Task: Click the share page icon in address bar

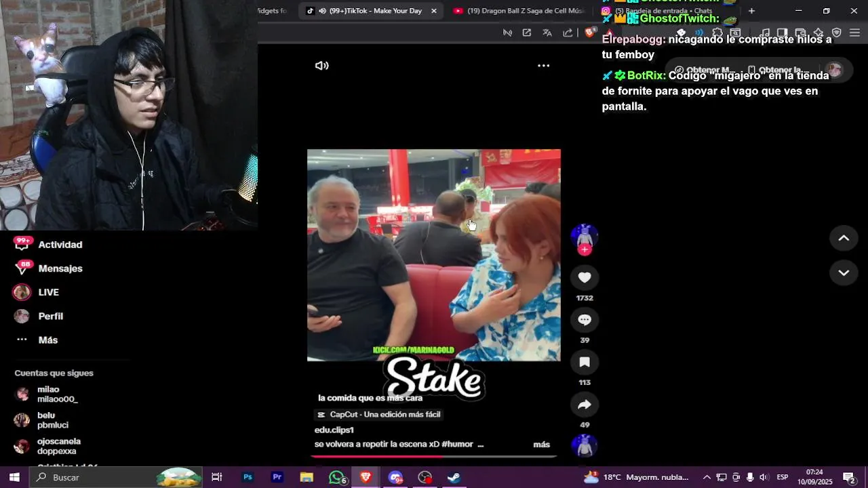Action: (568, 33)
